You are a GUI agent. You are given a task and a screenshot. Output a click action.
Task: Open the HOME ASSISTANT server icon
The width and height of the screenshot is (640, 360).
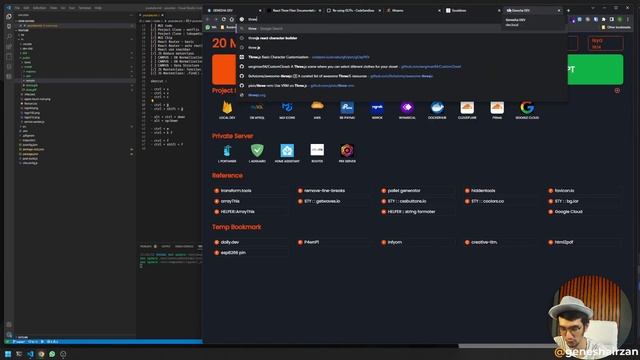click(x=287, y=151)
